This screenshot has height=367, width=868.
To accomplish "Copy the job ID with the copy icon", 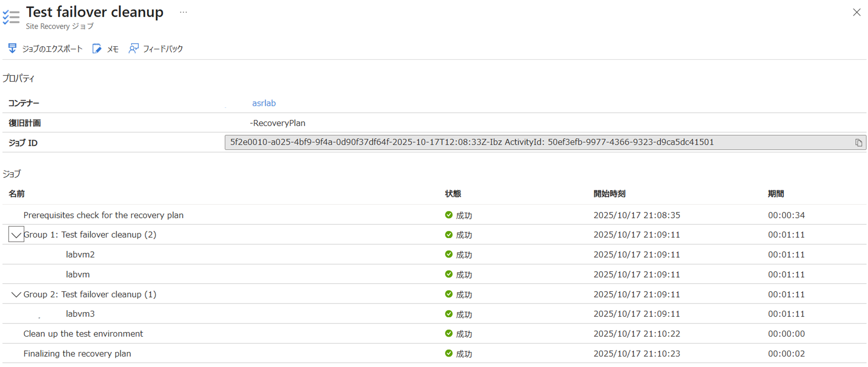I will pos(858,143).
